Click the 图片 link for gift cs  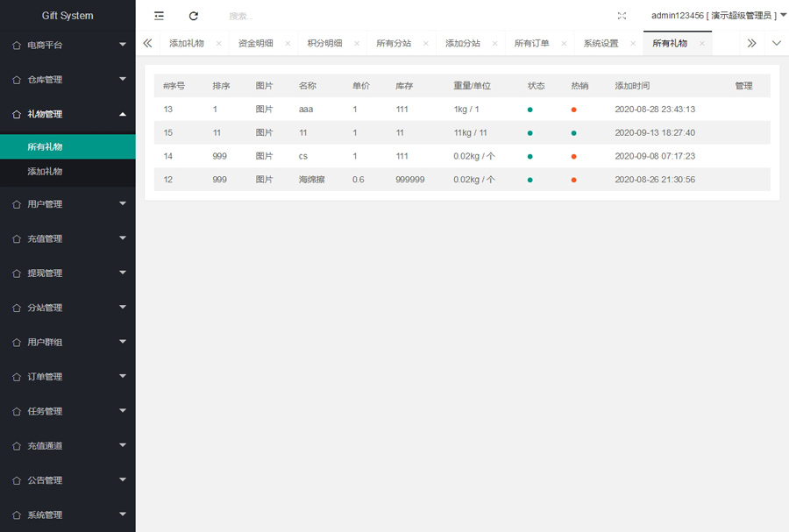click(x=264, y=156)
